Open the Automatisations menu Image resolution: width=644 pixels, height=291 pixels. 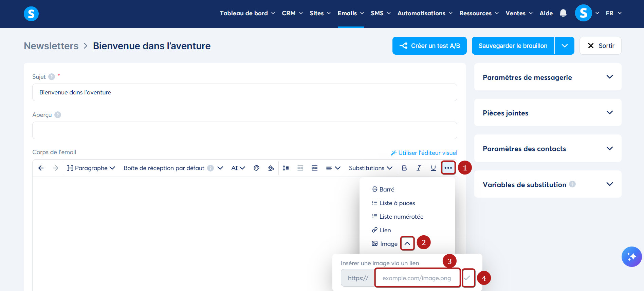click(x=425, y=13)
